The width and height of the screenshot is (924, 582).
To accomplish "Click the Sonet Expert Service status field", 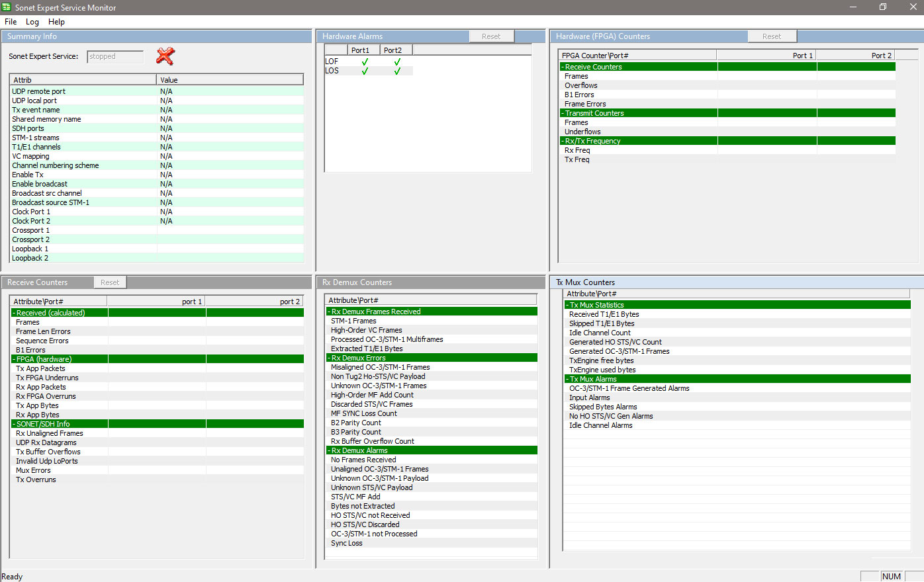I will [x=115, y=57].
